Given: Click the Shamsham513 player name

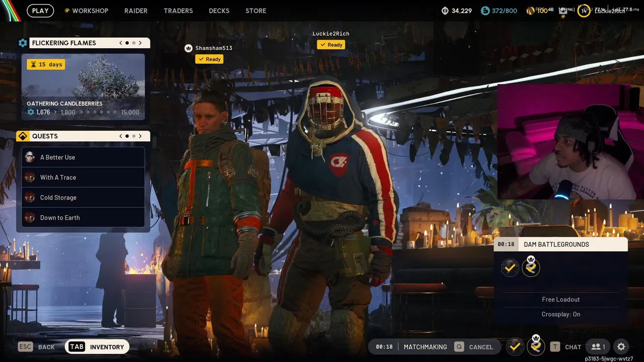Looking at the screenshot, I should (214, 48).
